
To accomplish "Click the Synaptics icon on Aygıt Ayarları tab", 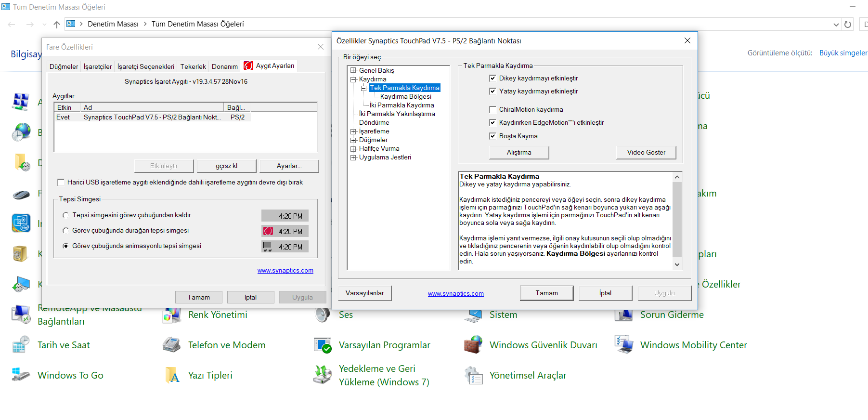I will pyautogui.click(x=248, y=66).
